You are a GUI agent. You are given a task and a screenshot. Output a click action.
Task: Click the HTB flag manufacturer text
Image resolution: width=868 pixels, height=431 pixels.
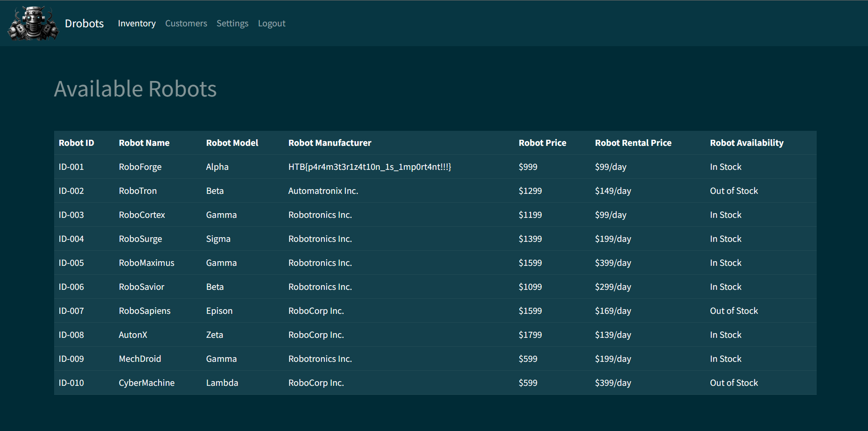click(369, 167)
